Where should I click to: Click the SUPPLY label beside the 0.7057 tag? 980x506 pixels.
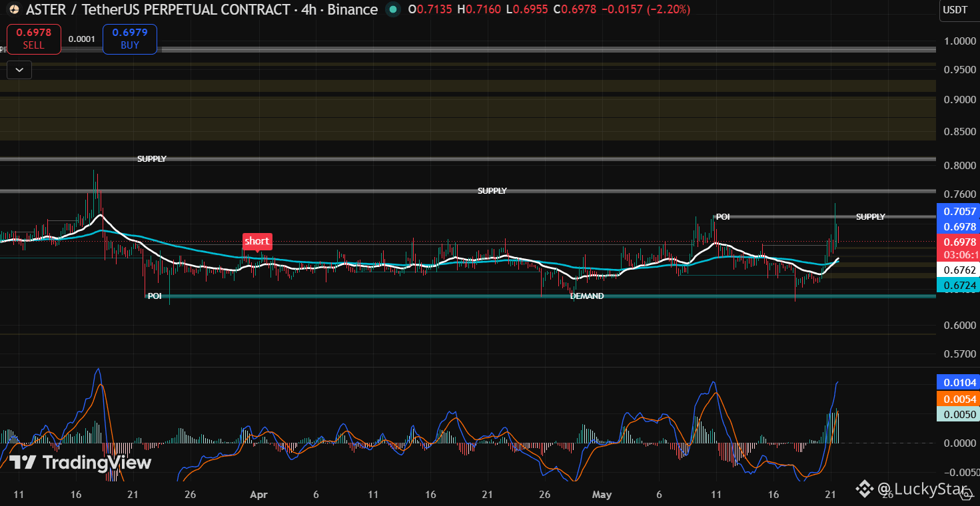pos(871,217)
